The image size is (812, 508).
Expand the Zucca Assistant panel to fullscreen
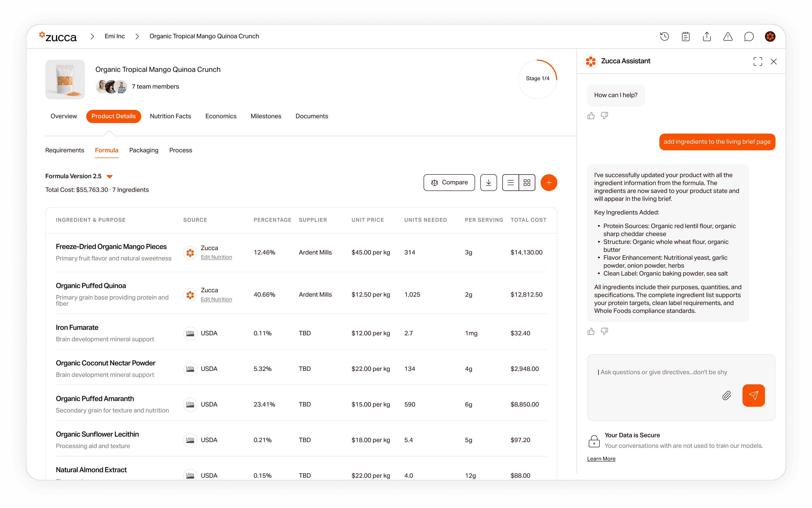pos(757,62)
